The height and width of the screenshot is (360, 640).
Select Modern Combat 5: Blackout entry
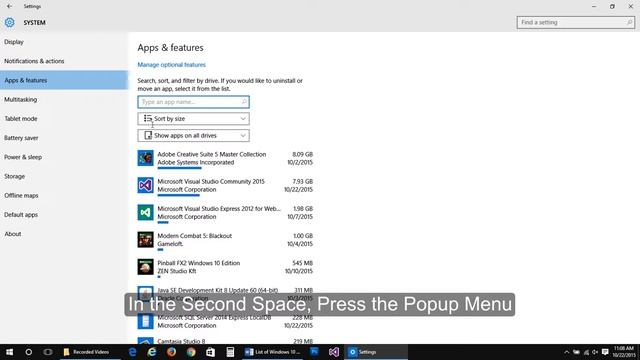225,240
